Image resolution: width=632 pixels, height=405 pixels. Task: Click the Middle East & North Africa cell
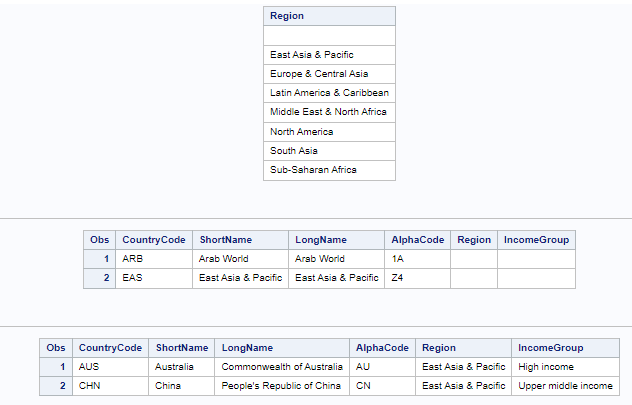point(329,112)
